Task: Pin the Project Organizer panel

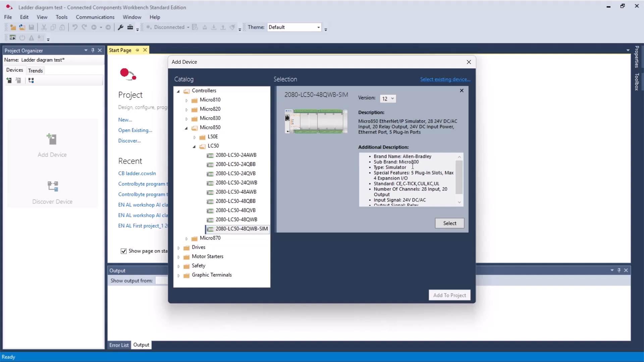Action: [x=93, y=50]
